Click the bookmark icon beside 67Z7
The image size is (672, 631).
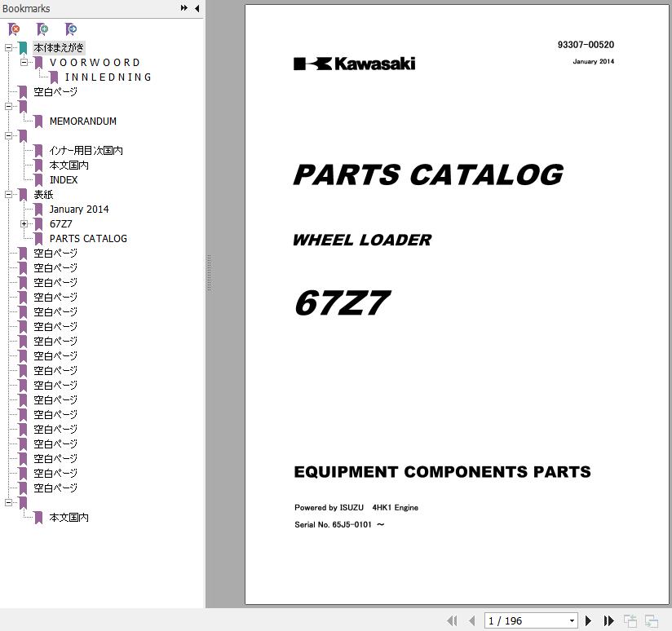coord(38,224)
